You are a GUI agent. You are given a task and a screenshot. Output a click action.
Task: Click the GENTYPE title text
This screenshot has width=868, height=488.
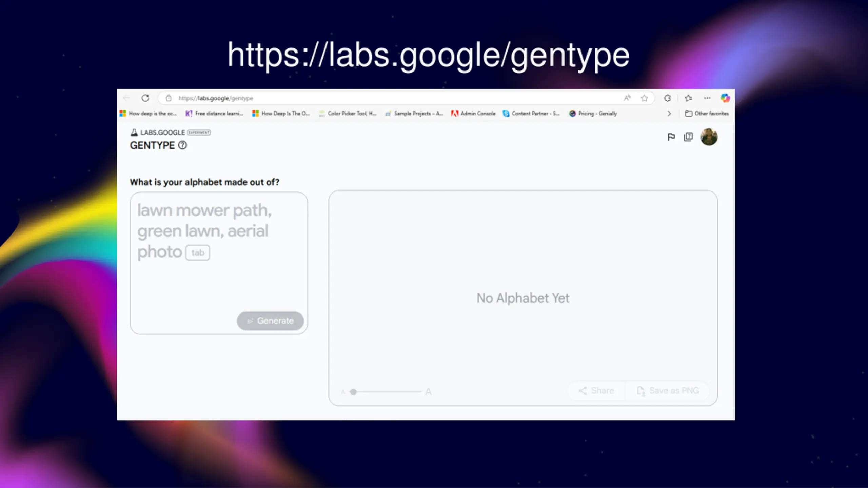tap(152, 145)
